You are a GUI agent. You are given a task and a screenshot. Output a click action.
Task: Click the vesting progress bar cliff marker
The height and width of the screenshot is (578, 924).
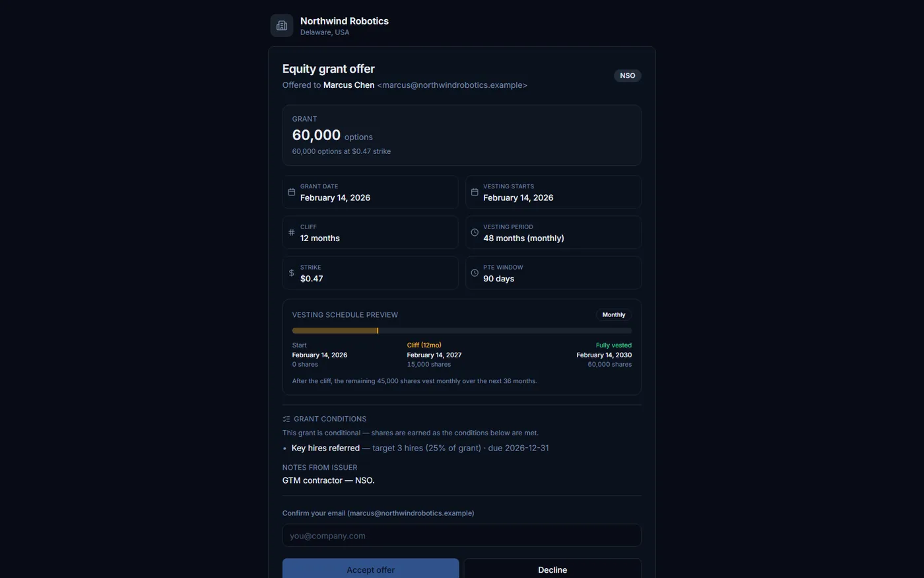pos(378,330)
